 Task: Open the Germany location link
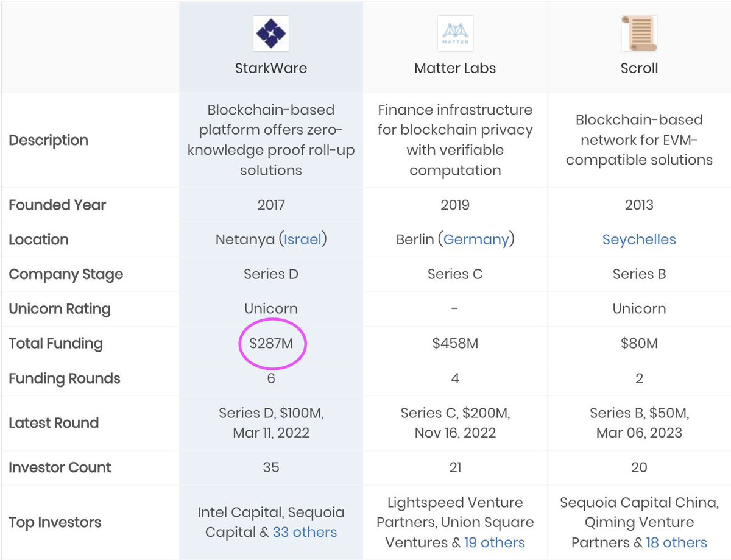tap(476, 239)
